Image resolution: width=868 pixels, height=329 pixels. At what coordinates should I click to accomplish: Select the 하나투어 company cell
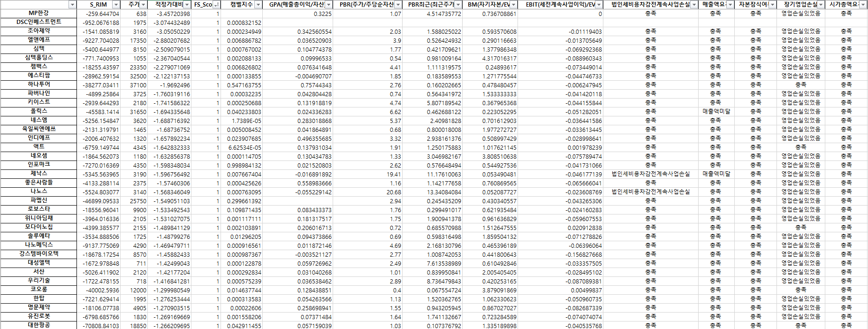[38, 85]
